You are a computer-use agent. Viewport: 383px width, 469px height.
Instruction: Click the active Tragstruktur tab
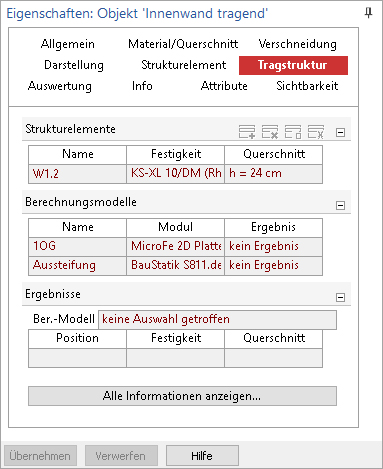click(x=293, y=65)
